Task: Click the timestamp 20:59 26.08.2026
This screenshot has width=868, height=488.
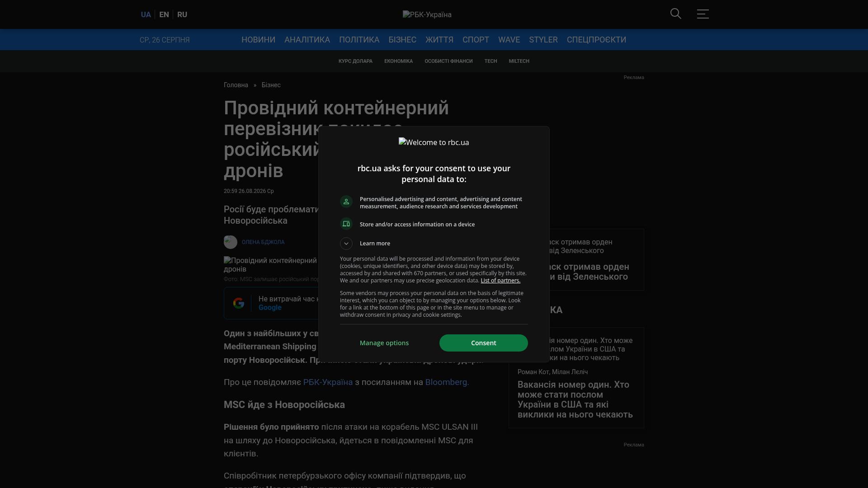Action: click(249, 191)
